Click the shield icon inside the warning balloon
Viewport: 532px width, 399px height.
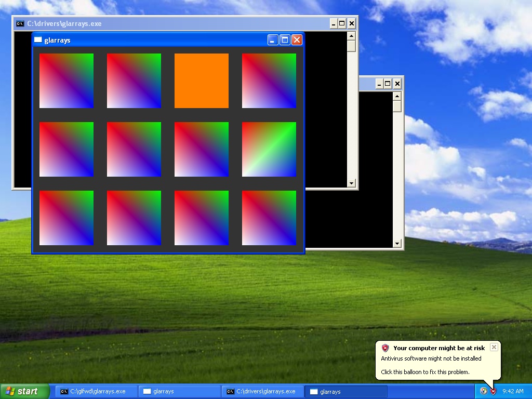point(385,348)
